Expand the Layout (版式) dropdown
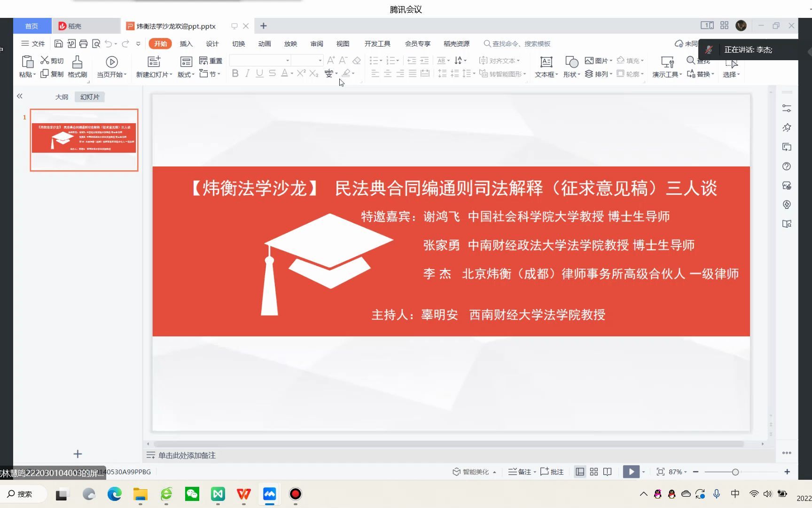Image resolution: width=812 pixels, height=508 pixels. coord(186,74)
